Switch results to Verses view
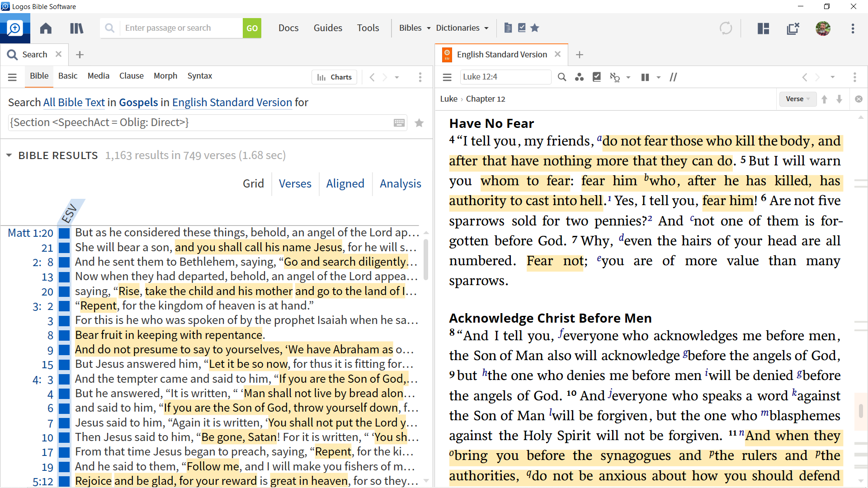The width and height of the screenshot is (868, 488). point(295,183)
